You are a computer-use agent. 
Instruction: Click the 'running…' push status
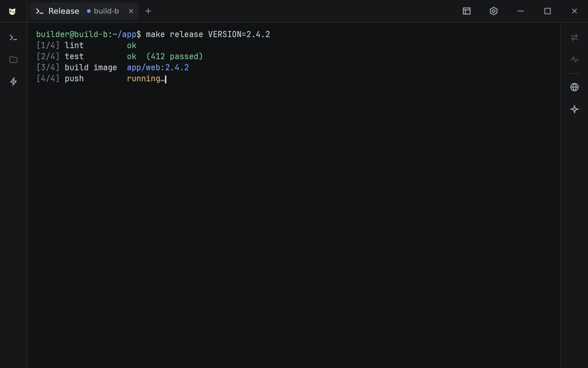click(146, 79)
